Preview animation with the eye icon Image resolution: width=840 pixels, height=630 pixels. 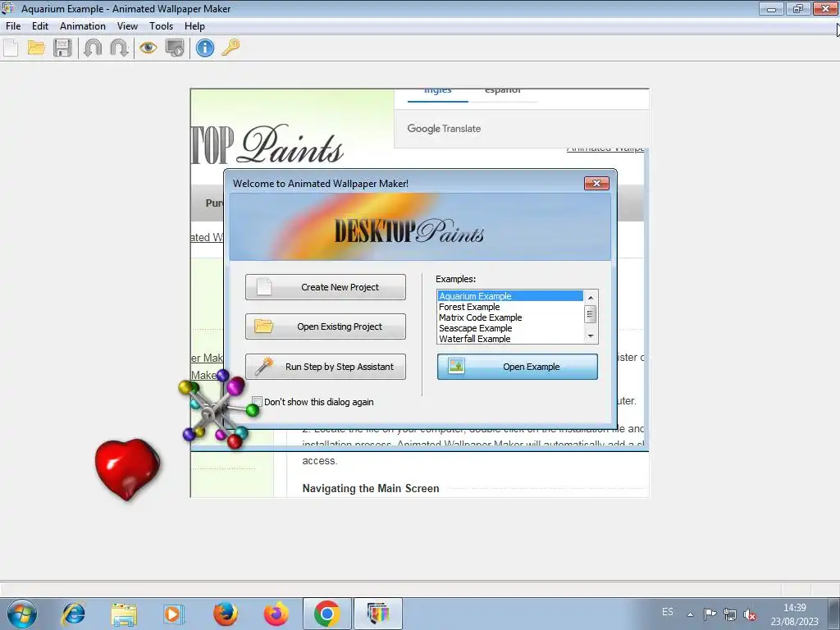[x=148, y=48]
